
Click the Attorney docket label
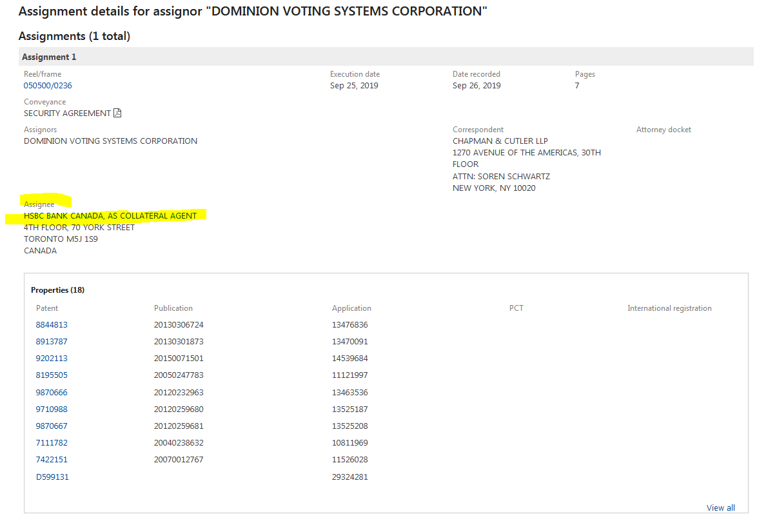[x=663, y=130]
